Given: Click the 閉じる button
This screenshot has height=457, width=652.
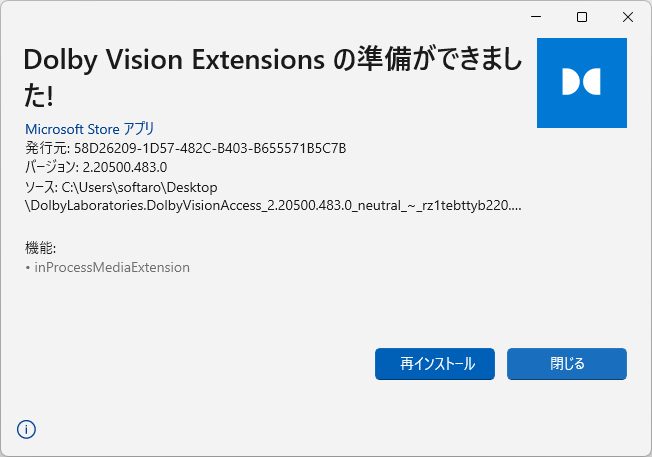Looking at the screenshot, I should 567,364.
